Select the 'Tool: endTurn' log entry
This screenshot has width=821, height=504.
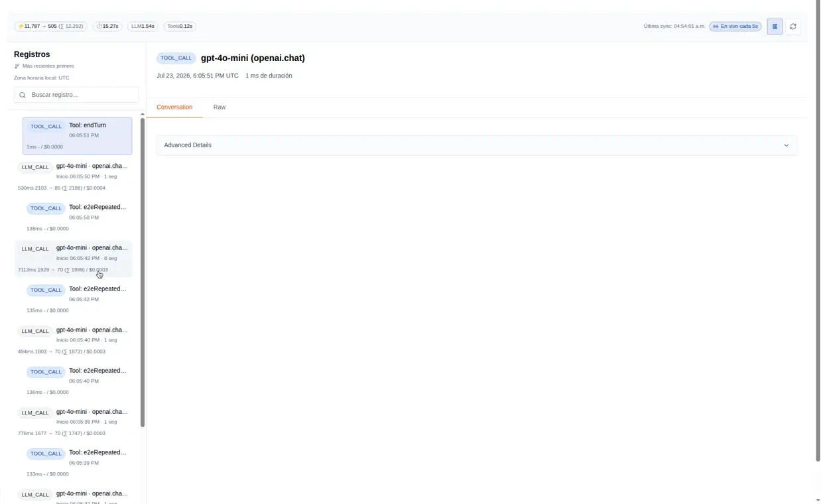coord(77,136)
